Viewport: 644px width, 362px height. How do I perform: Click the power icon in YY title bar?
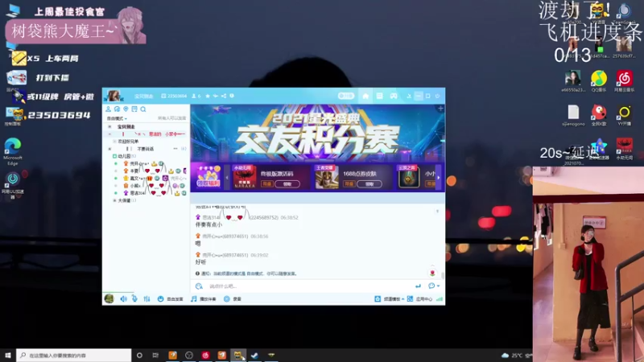(x=437, y=96)
